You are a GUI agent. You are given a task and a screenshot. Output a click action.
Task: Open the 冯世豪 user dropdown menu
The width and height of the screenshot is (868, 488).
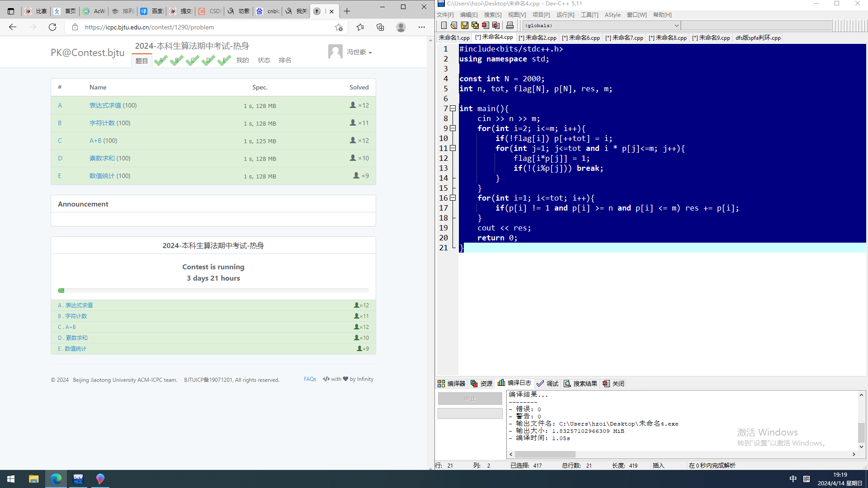359,52
